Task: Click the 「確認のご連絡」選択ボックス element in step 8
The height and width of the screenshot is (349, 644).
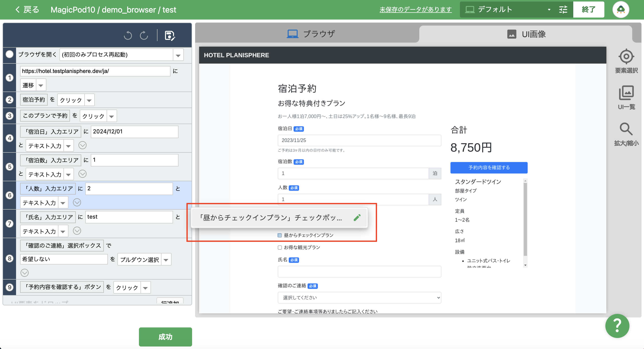Action: 62,245
